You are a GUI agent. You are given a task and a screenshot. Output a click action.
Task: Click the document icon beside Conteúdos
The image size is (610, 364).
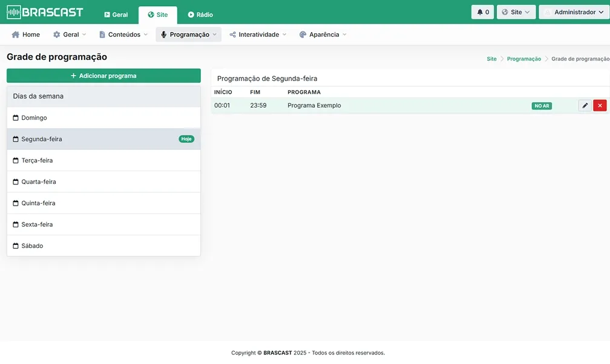(x=102, y=34)
